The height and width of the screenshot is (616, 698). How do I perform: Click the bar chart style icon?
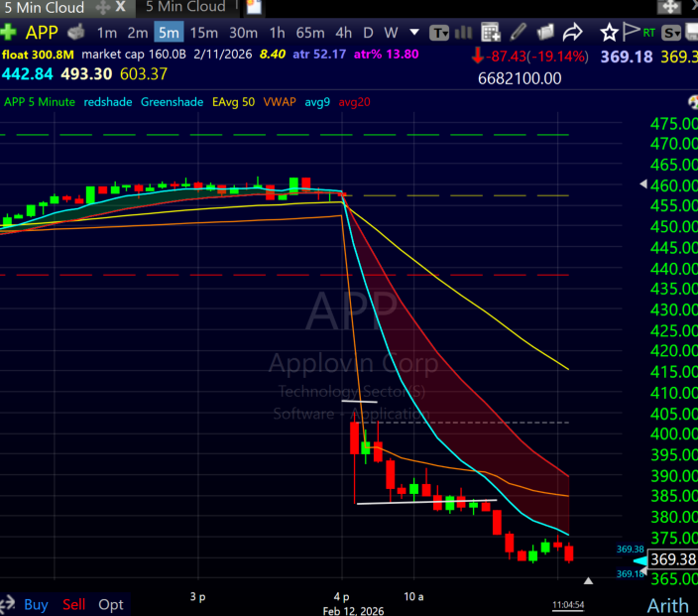[464, 32]
